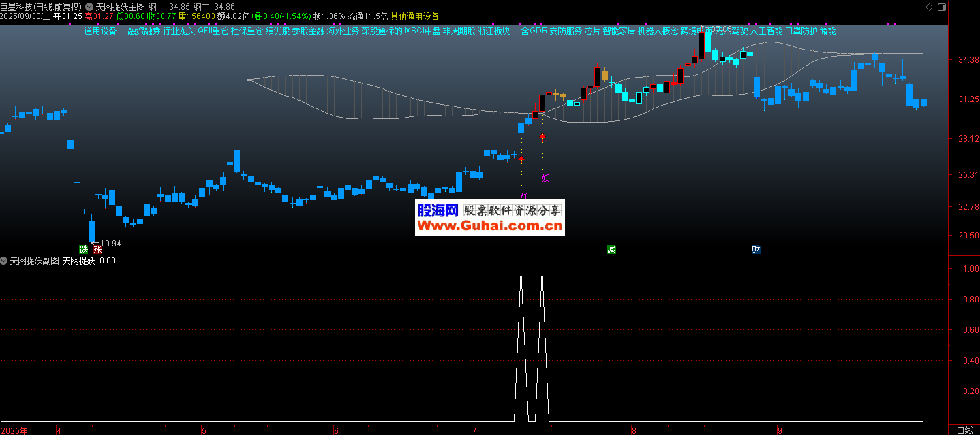Click the green 跌 event marker
Screen dimensions: 980x435
click(x=84, y=249)
